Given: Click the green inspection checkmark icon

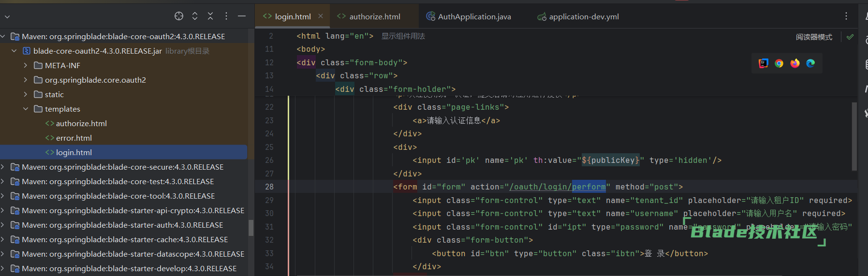Looking at the screenshot, I should (x=850, y=37).
